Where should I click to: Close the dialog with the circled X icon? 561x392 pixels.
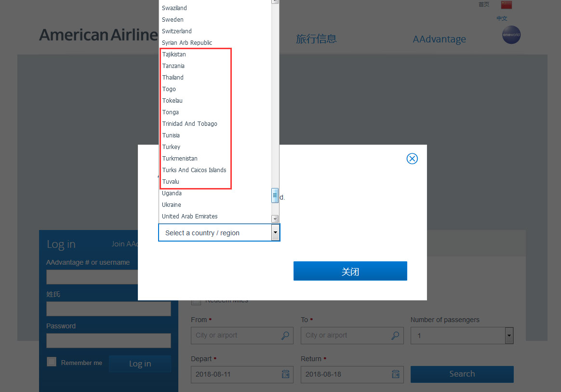(x=412, y=159)
